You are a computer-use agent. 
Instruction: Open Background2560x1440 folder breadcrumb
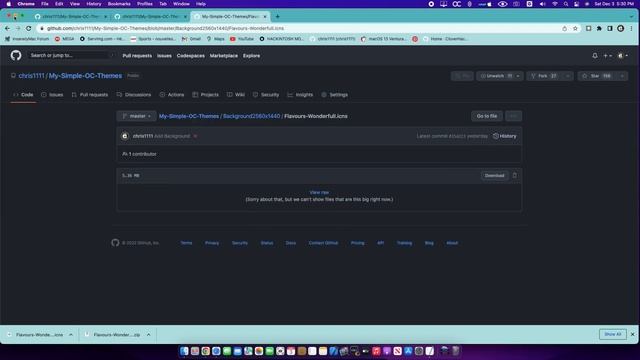[251, 116]
